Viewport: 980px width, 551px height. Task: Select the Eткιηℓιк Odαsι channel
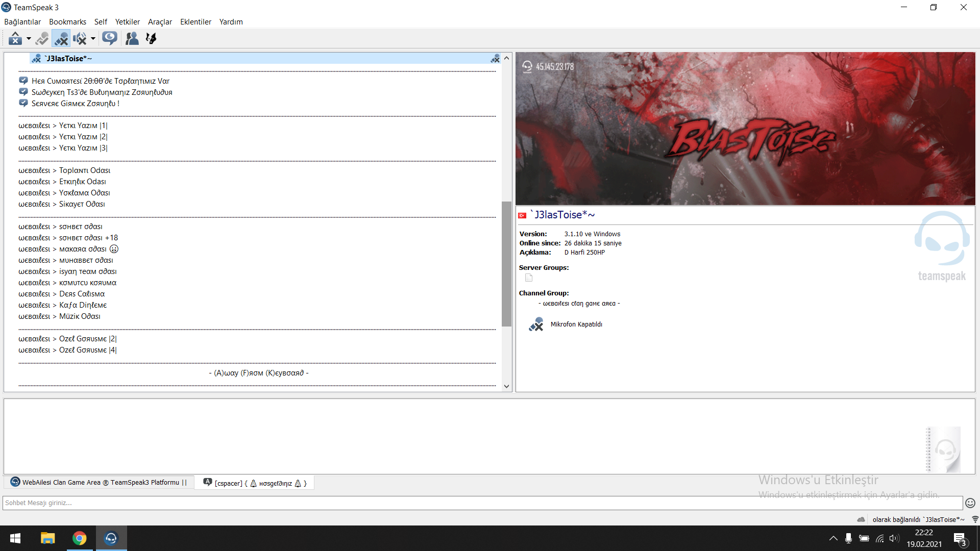62,182
